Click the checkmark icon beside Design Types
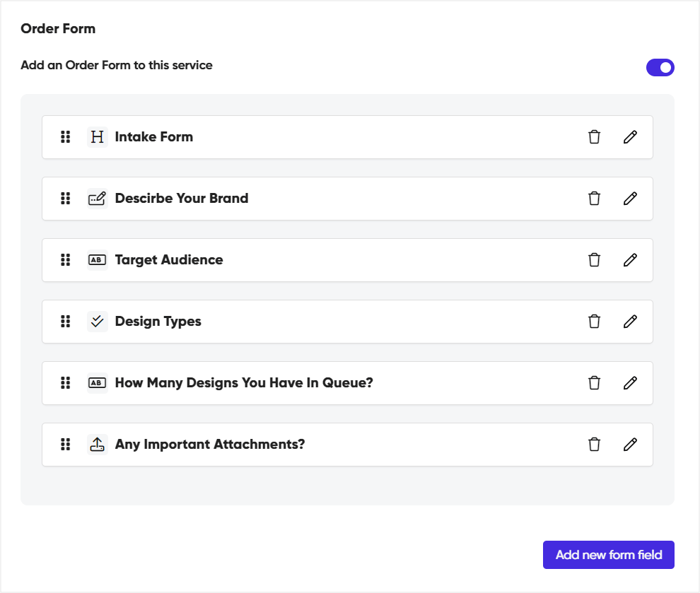Screen dimensions: 700x593 98,322
